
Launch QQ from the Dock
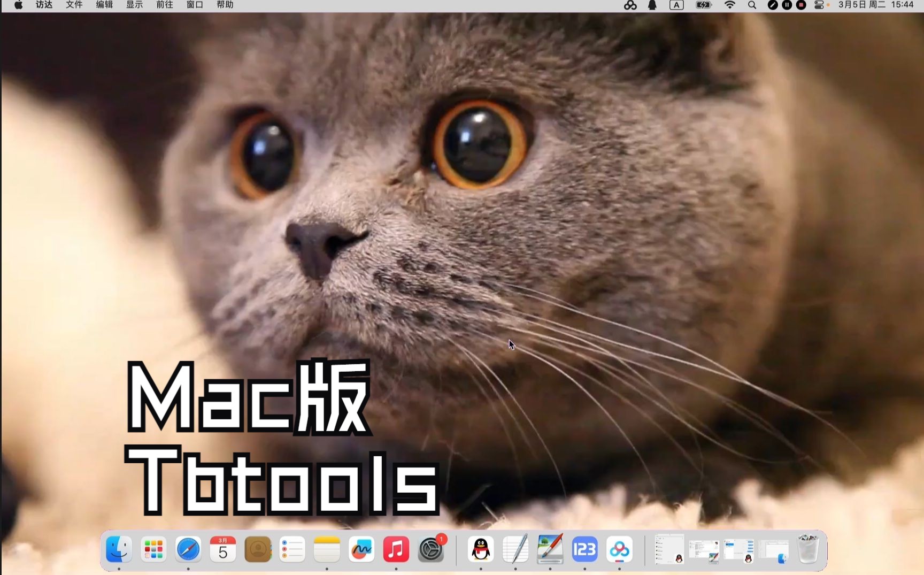481,550
